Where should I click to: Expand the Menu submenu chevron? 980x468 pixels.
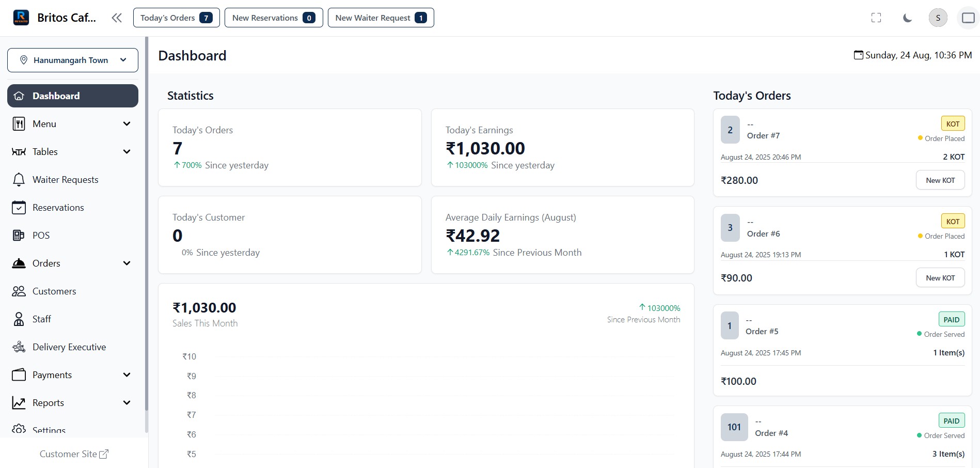tap(127, 124)
